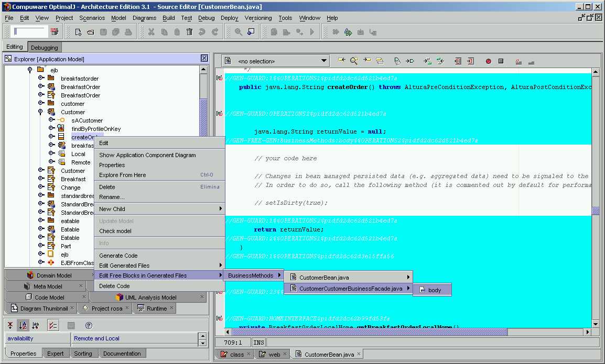Click the guard marker icon beside createOrder line
This screenshot has height=364, width=605.
(219, 78)
